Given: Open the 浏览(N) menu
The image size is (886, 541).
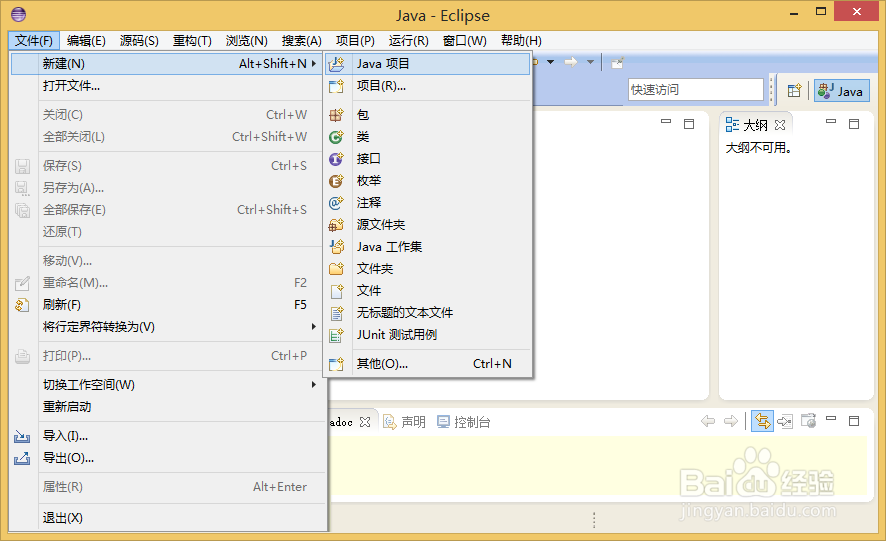Looking at the screenshot, I should 246,41.
